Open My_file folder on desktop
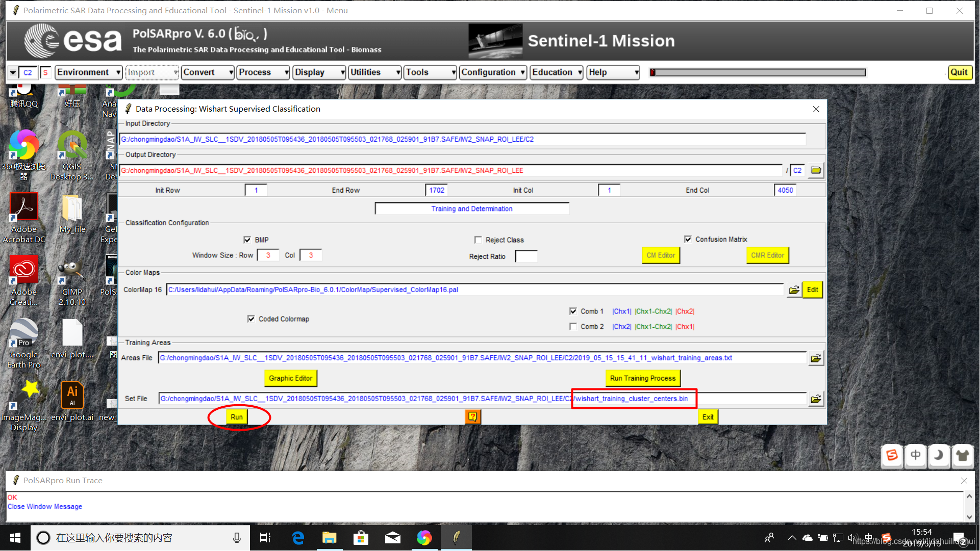This screenshot has height=551, width=980. 72,214
